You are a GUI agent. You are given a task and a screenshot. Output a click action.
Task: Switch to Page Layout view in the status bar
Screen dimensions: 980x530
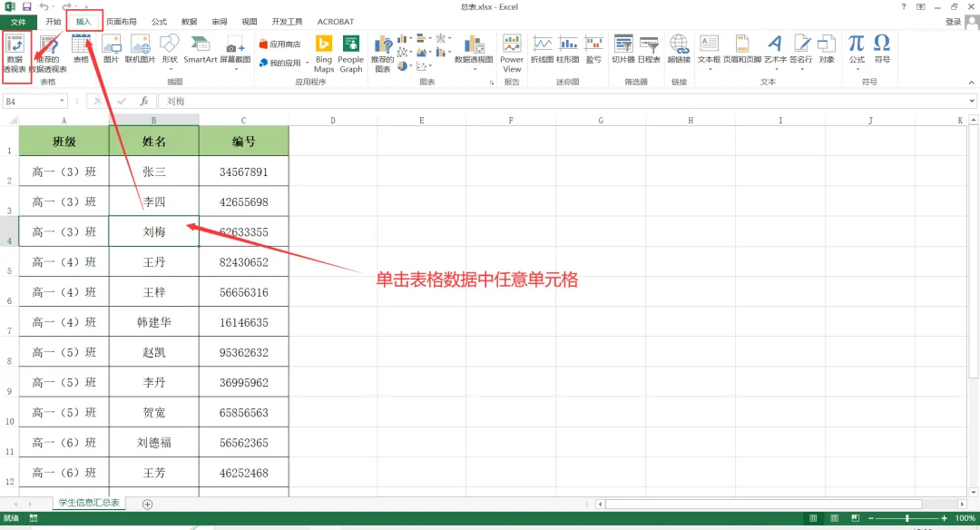(x=835, y=518)
